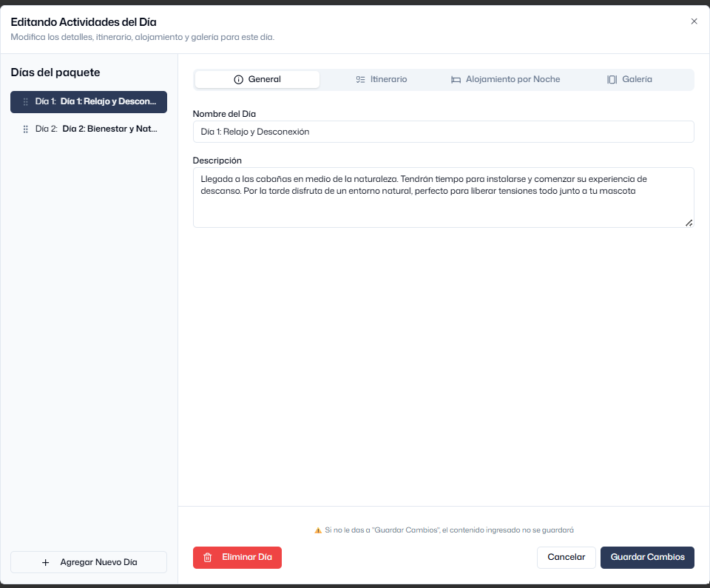Open the Galería tab
This screenshot has height=588, width=710.
(x=629, y=78)
